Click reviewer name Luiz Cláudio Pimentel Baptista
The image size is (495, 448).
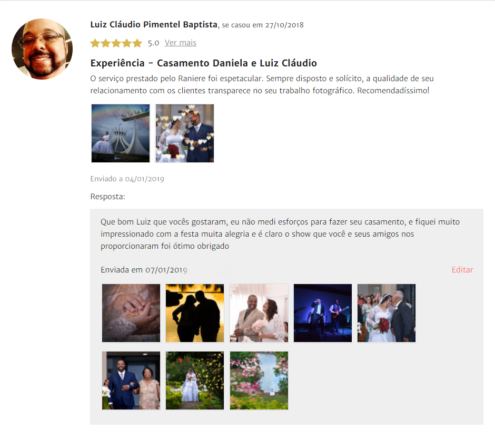[154, 25]
